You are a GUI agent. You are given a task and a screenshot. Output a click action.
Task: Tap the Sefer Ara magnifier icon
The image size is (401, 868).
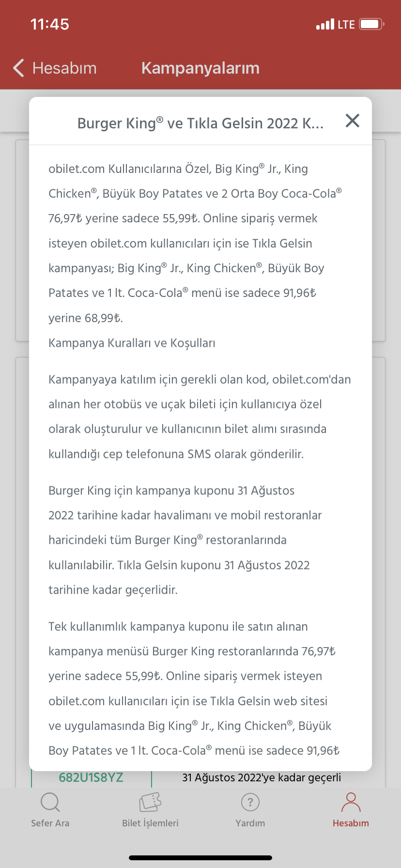coord(50,802)
